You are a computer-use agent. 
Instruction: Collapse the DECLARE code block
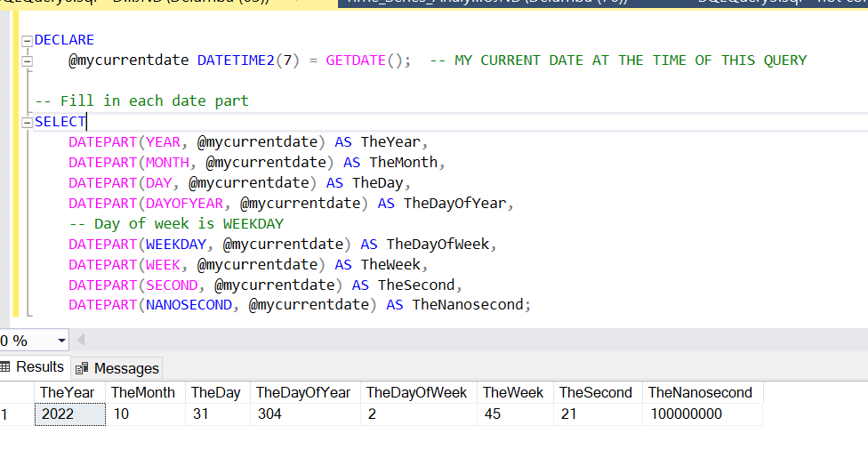[x=27, y=41]
